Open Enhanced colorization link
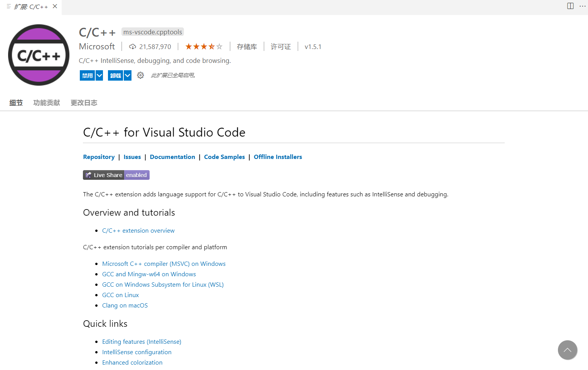 pos(132,363)
